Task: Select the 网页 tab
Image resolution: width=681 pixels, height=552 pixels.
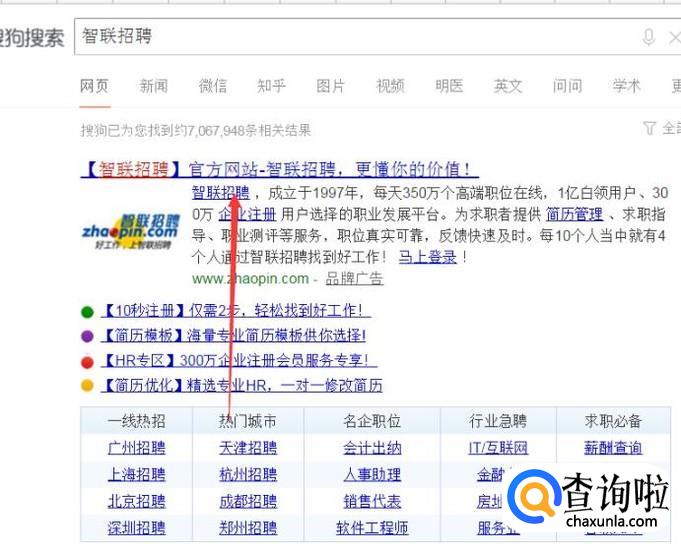Action: pyautogui.click(x=94, y=86)
